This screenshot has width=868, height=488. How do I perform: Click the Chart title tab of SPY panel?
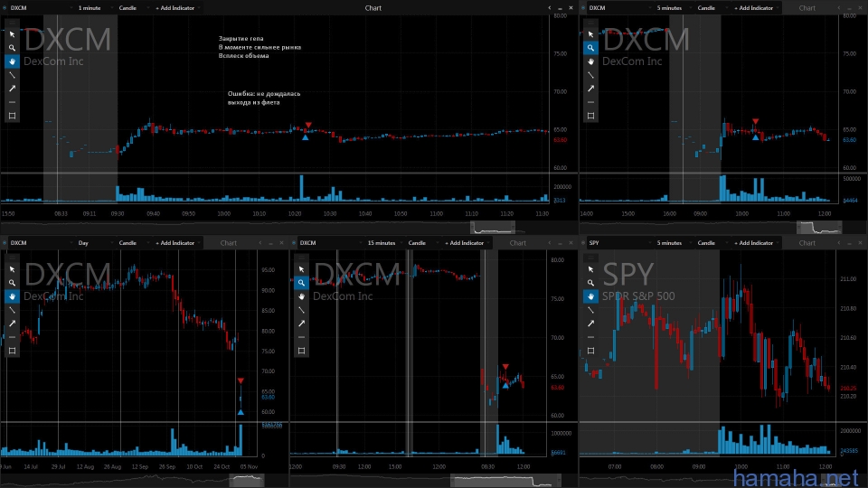coord(807,243)
